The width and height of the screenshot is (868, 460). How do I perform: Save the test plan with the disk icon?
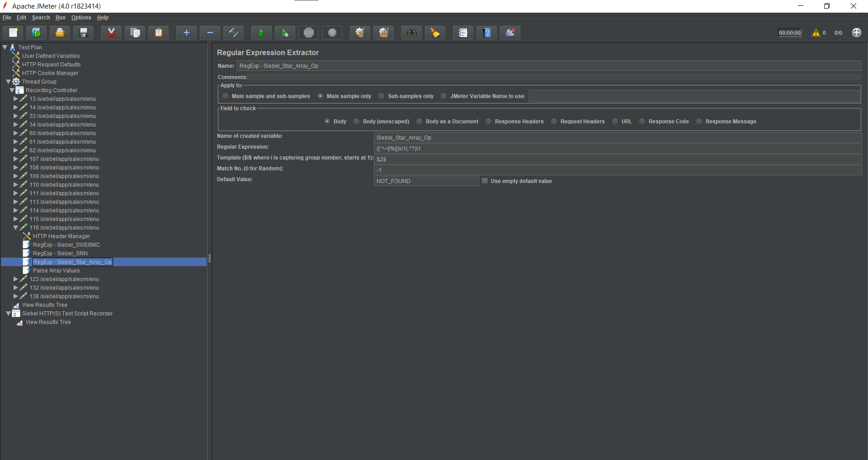84,33
